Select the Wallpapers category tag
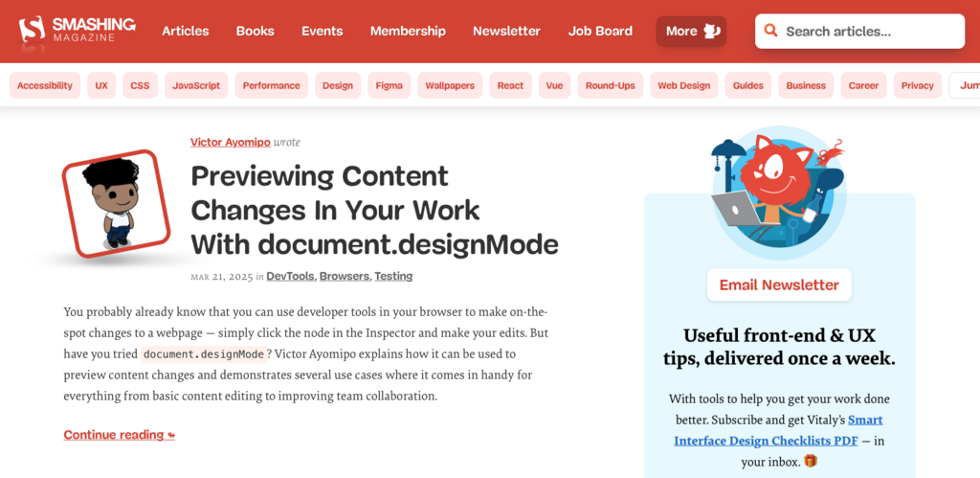 click(x=450, y=85)
